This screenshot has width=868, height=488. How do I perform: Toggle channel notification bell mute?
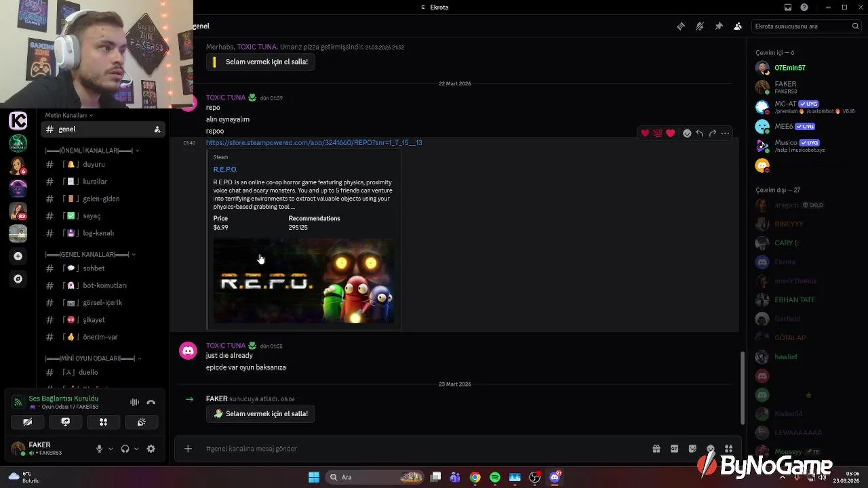(x=700, y=26)
